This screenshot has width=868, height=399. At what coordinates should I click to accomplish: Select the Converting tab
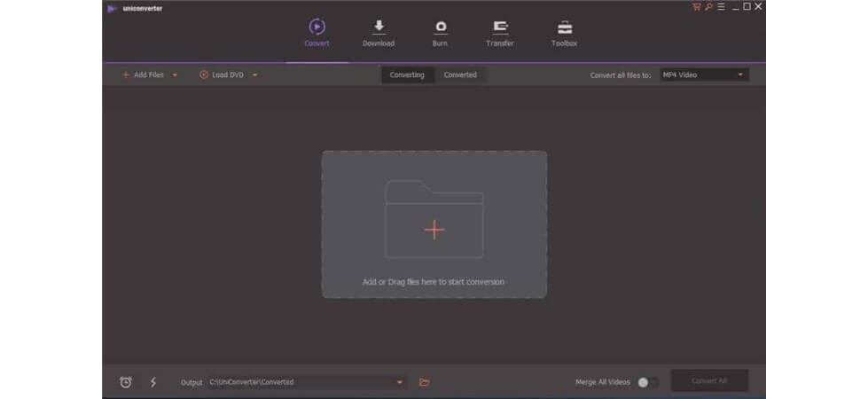pyautogui.click(x=407, y=74)
